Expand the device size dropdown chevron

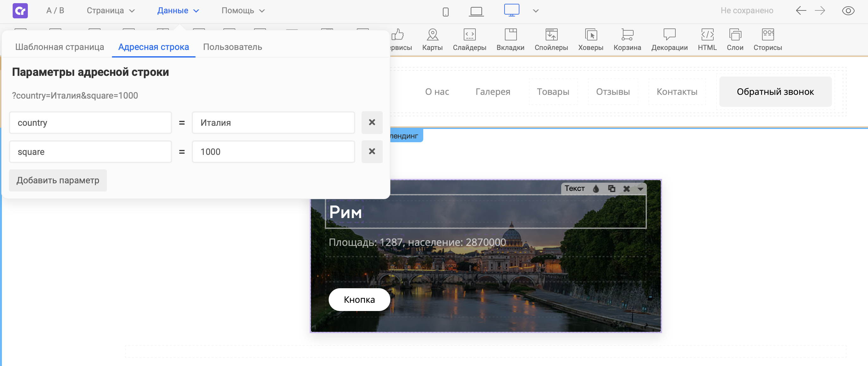tap(536, 11)
